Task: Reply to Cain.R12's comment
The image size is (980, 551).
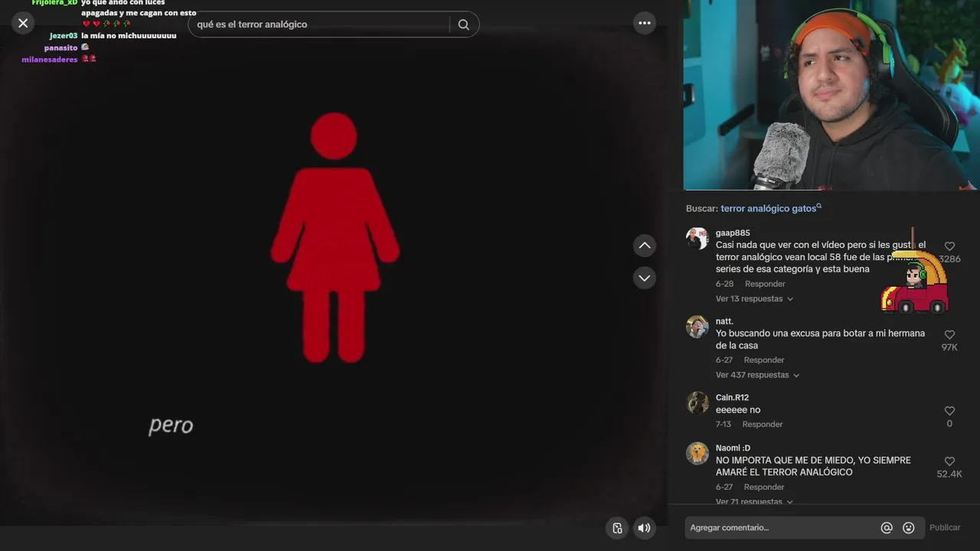Action: 763,424
